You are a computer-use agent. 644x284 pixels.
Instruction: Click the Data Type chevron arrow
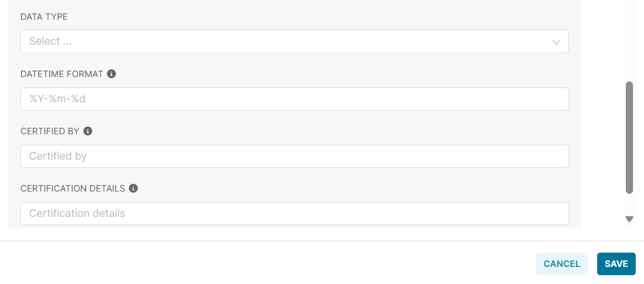click(x=556, y=42)
